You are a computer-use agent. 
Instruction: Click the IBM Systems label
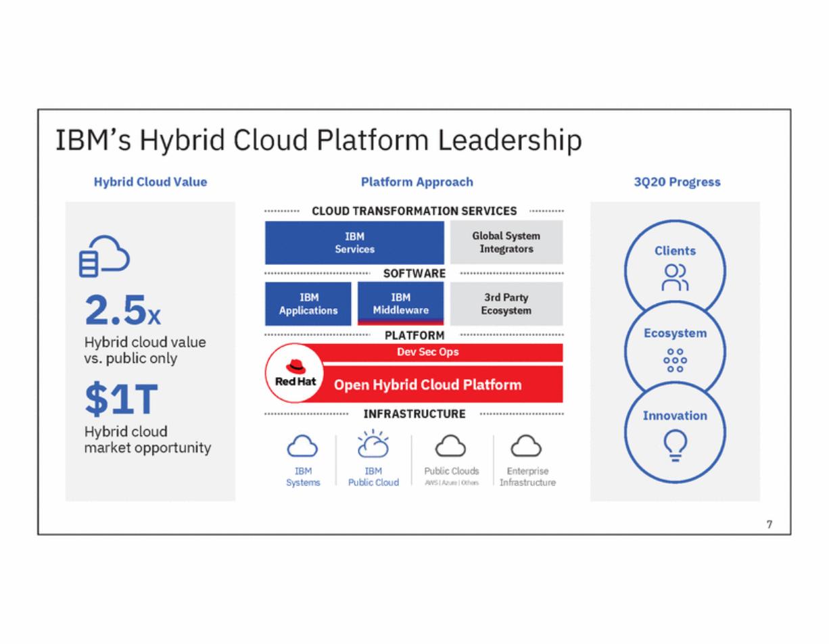click(x=303, y=476)
